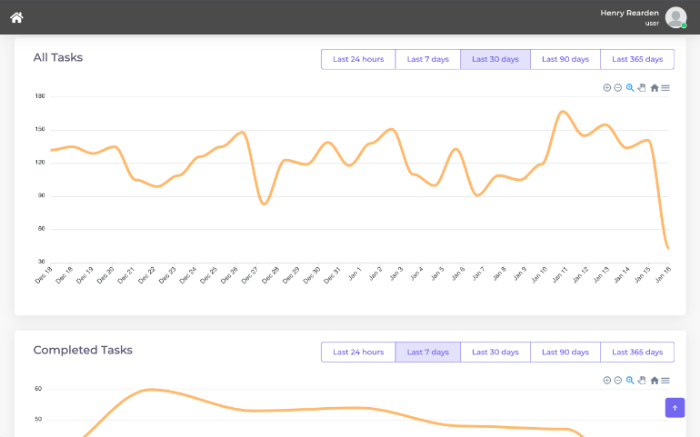The image size is (700, 437).
Task: Switch All Tasks to Last 365 days
Action: [637, 59]
